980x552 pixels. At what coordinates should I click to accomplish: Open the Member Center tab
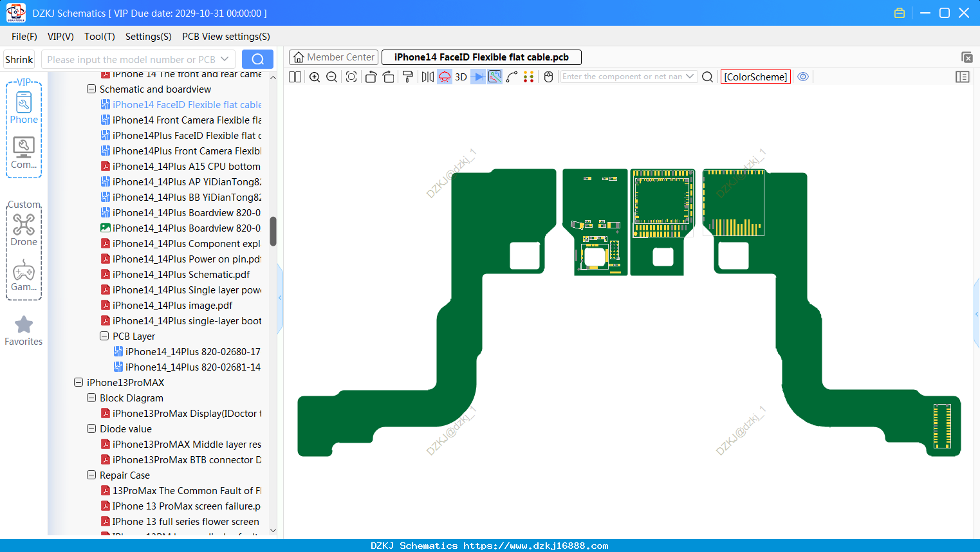point(333,57)
